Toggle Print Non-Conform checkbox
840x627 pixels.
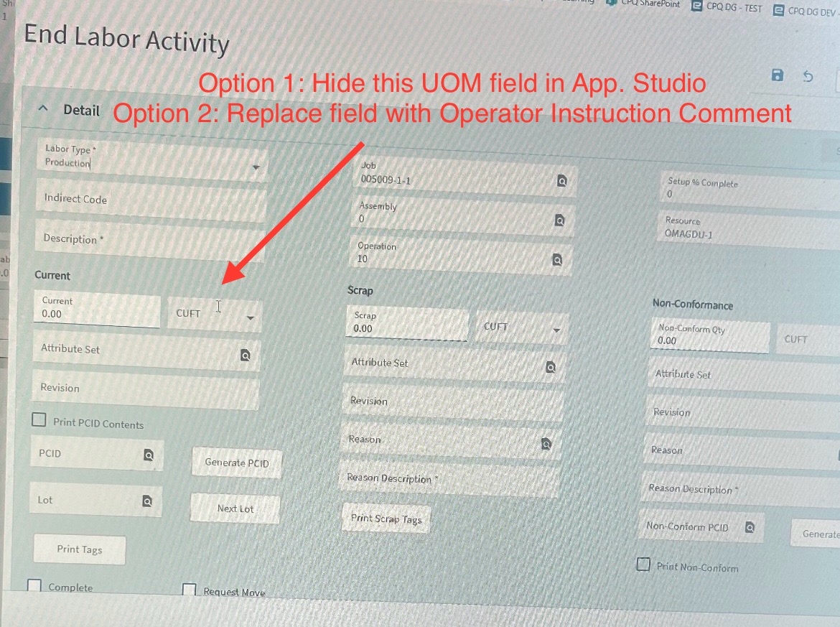point(643,565)
